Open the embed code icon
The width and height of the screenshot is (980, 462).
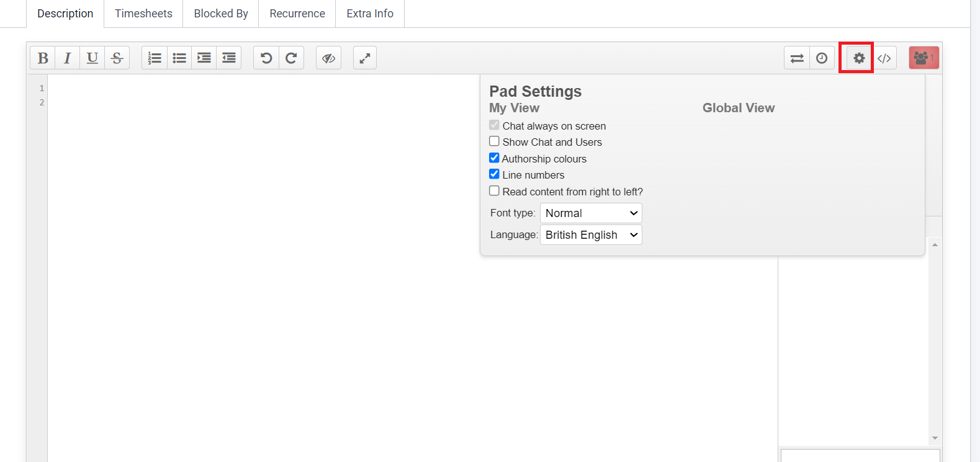point(884,58)
